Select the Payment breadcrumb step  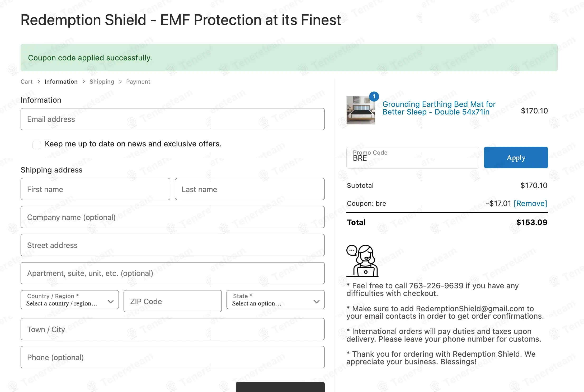[x=138, y=82]
